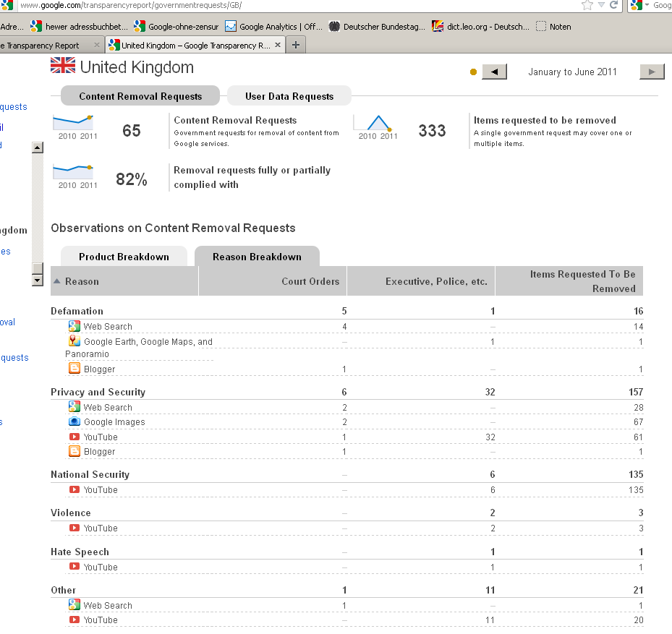The height and width of the screenshot is (634, 672).
Task: Click Web Search icon under Privacy and Security
Action: click(x=74, y=406)
